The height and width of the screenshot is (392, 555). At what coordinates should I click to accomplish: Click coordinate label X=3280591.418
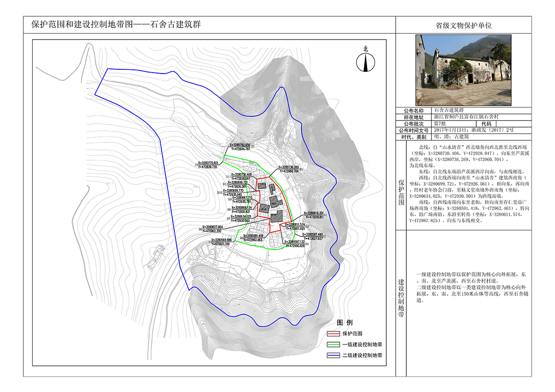(x=253, y=236)
